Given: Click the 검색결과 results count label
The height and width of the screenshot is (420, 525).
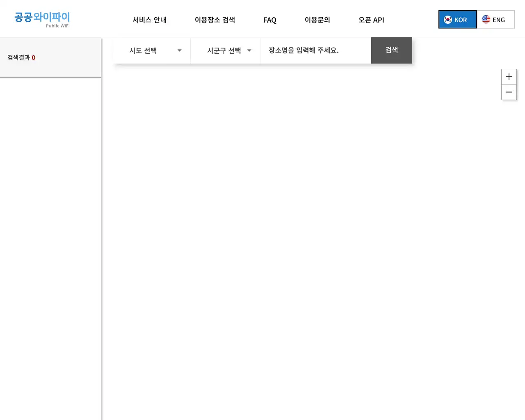Looking at the screenshot, I should [x=21, y=57].
